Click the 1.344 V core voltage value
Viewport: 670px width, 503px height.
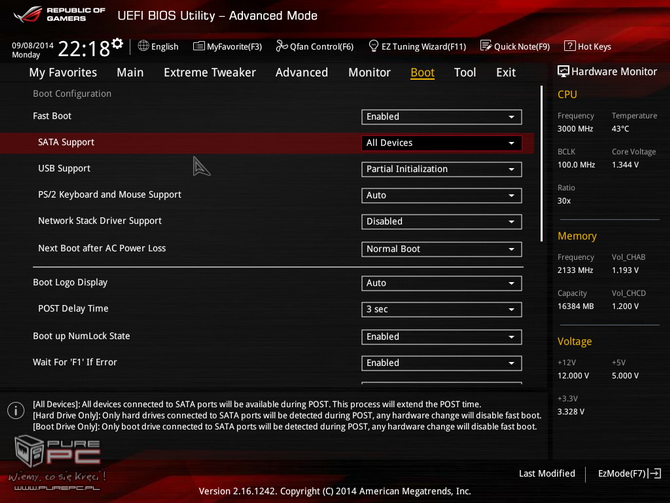tap(625, 165)
